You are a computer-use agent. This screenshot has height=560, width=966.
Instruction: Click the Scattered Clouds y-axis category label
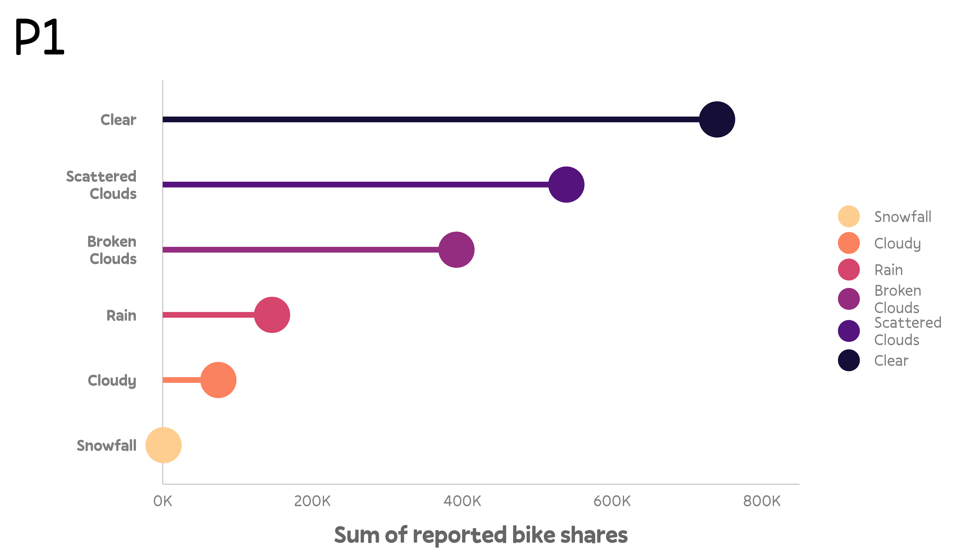point(101,185)
